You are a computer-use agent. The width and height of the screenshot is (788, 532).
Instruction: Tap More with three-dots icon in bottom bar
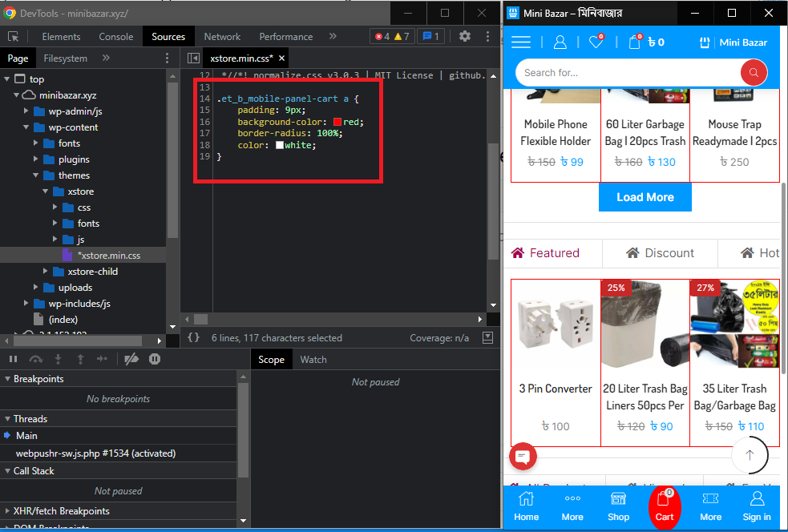(572, 506)
